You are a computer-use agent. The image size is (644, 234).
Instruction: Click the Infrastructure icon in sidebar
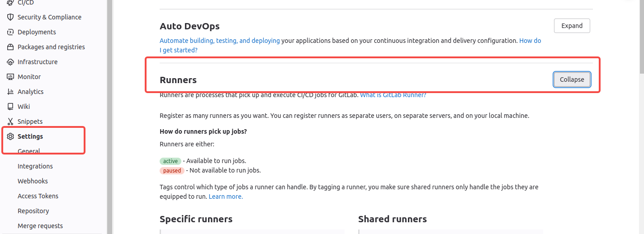point(10,62)
